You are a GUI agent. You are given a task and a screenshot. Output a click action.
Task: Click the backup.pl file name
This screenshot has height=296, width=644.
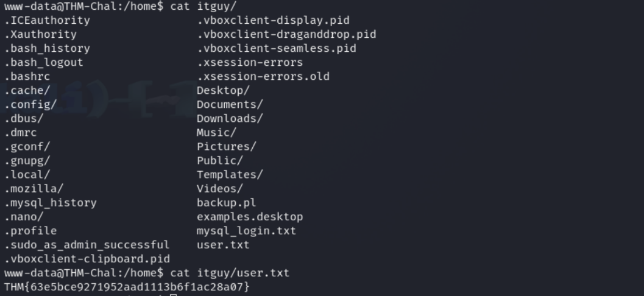226,203
